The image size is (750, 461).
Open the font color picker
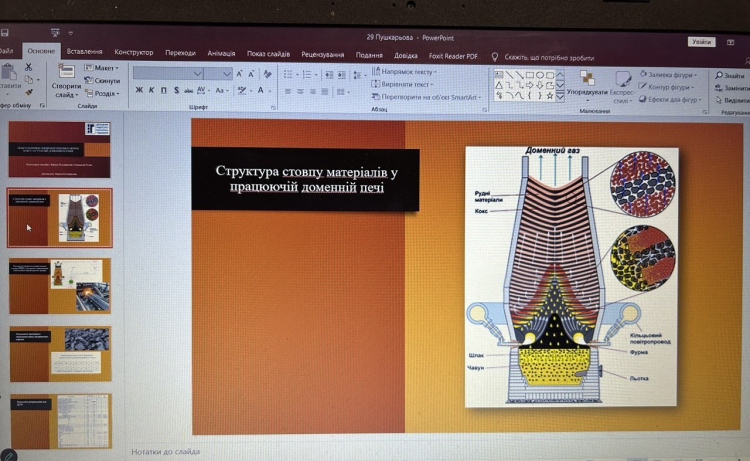pos(262,91)
